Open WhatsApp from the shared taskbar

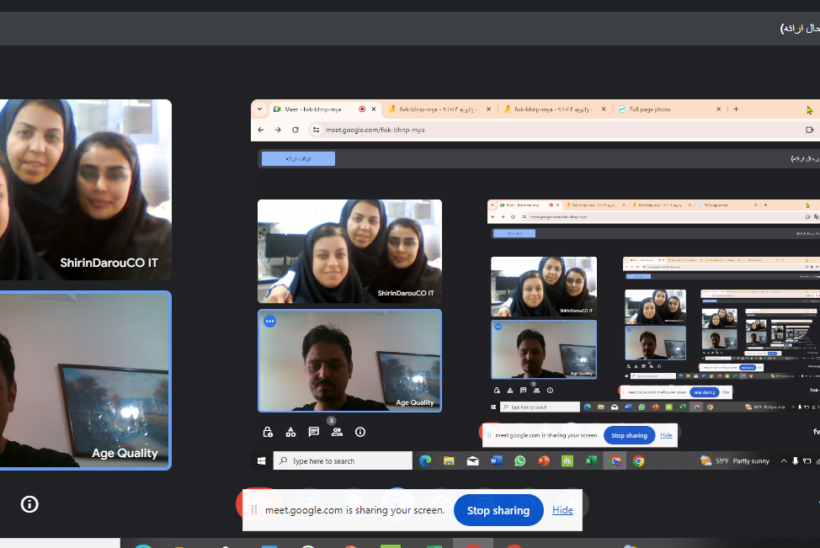point(520,461)
